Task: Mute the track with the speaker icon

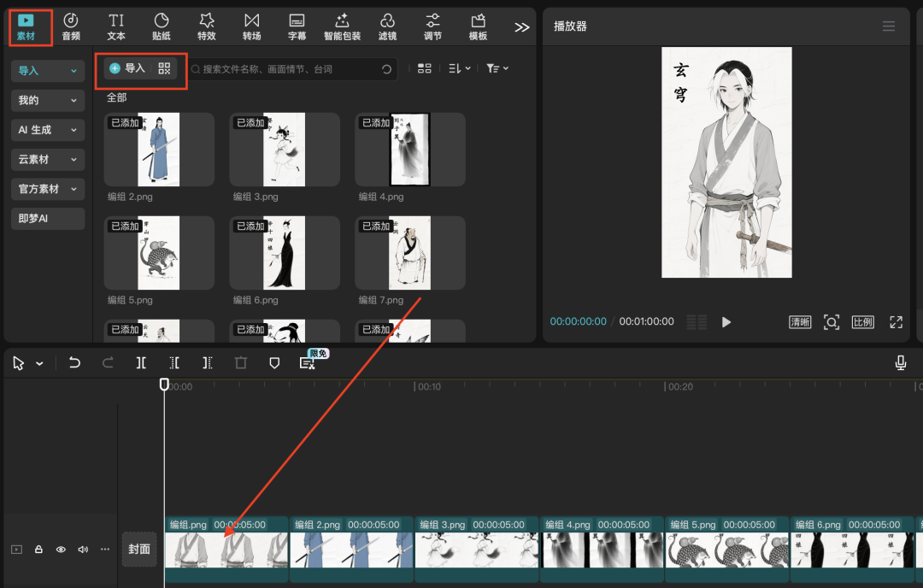Action: point(83,550)
